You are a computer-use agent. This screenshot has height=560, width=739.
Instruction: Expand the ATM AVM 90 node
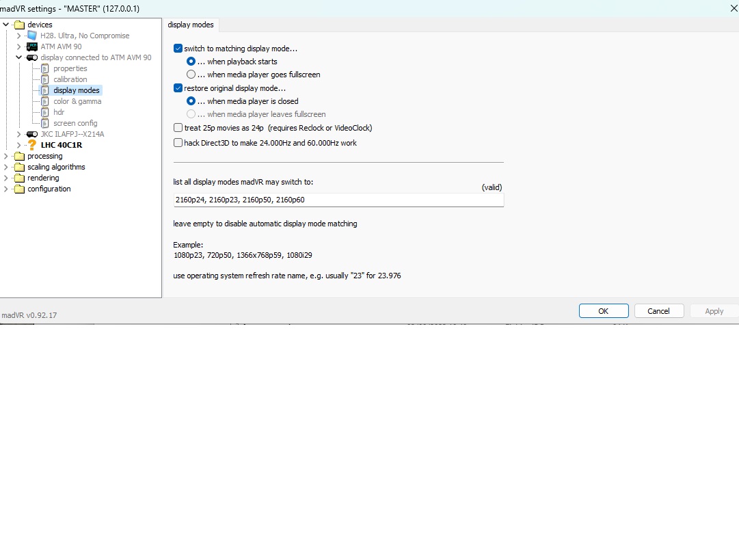(18, 46)
